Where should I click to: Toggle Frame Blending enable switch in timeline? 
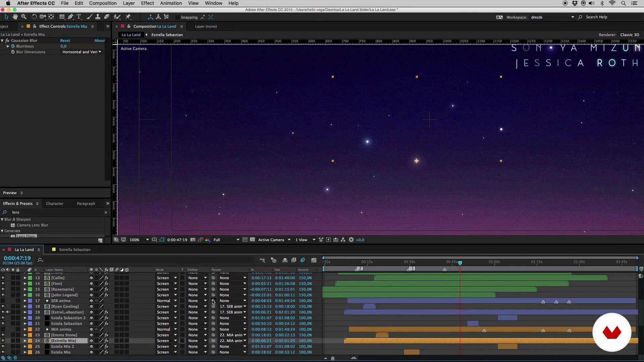point(294,260)
